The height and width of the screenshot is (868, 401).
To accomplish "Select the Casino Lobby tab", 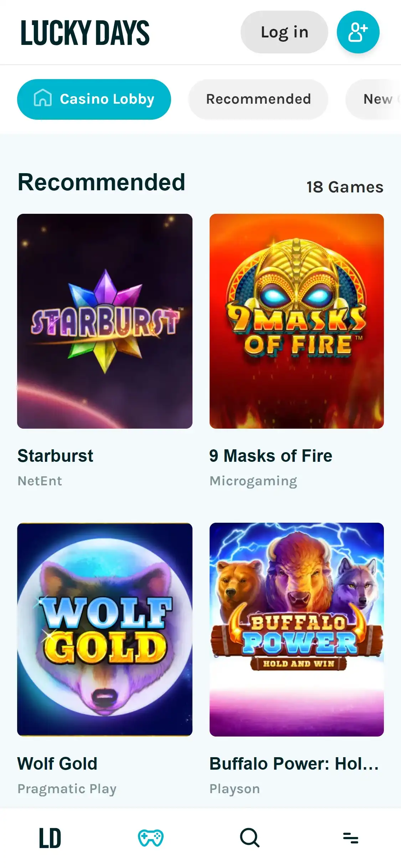I will click(x=94, y=99).
